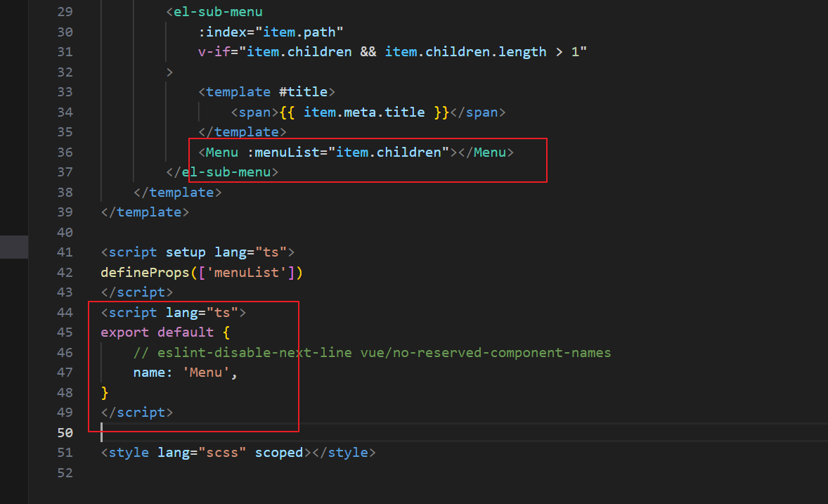Image resolution: width=828 pixels, height=504 pixels.
Task: Click the closing script tag on line 49
Action: tap(138, 412)
